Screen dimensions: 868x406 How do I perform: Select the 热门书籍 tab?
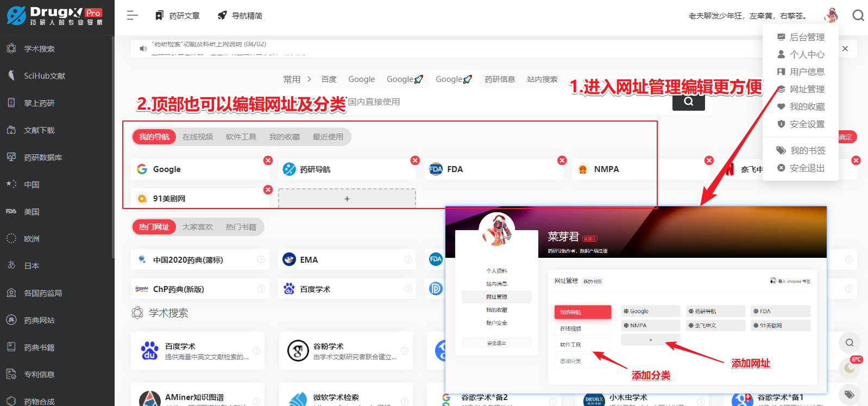(241, 227)
